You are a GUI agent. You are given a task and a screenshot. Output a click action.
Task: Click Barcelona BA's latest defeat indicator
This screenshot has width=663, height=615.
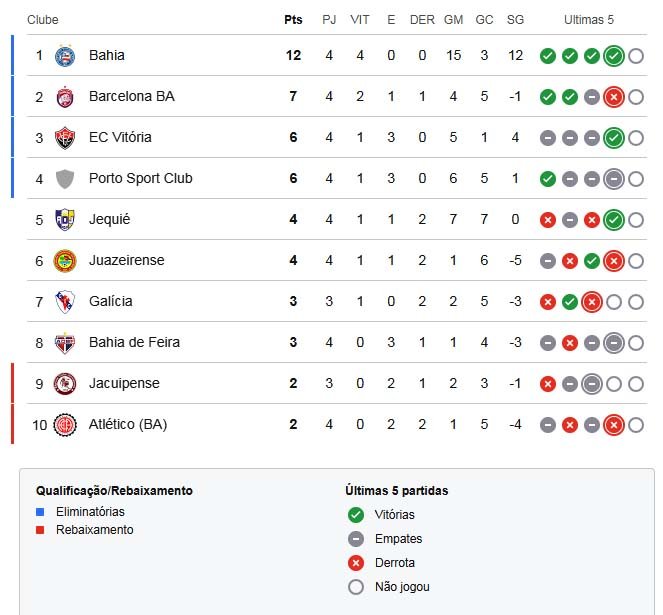click(614, 97)
